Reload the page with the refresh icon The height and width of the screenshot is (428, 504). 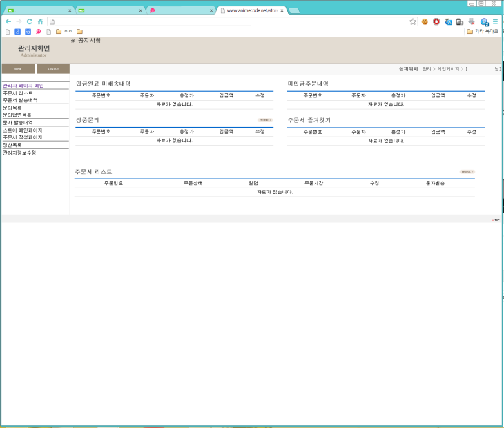(30, 21)
